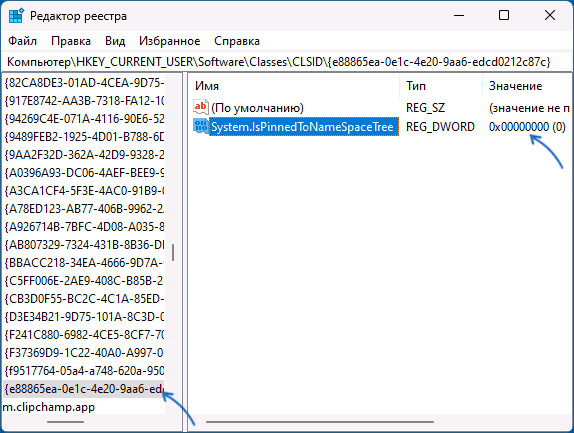Click the DWORD icon beside System.IsPinnedToNameSpaceTree
This screenshot has height=433, width=574.
pos(201,126)
